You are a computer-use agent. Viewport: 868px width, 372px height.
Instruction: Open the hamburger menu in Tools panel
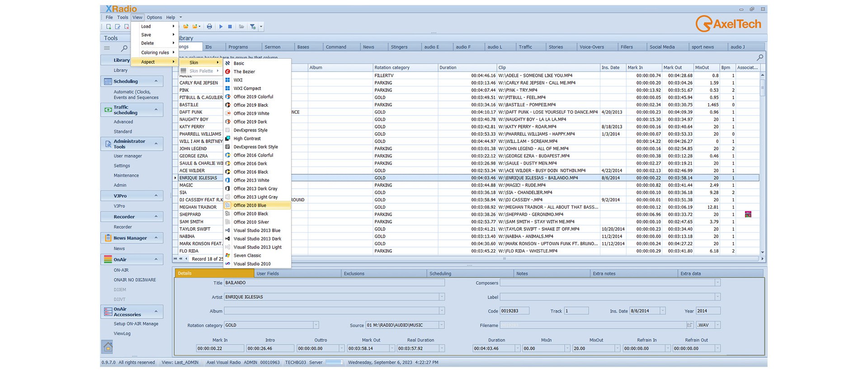click(x=107, y=48)
